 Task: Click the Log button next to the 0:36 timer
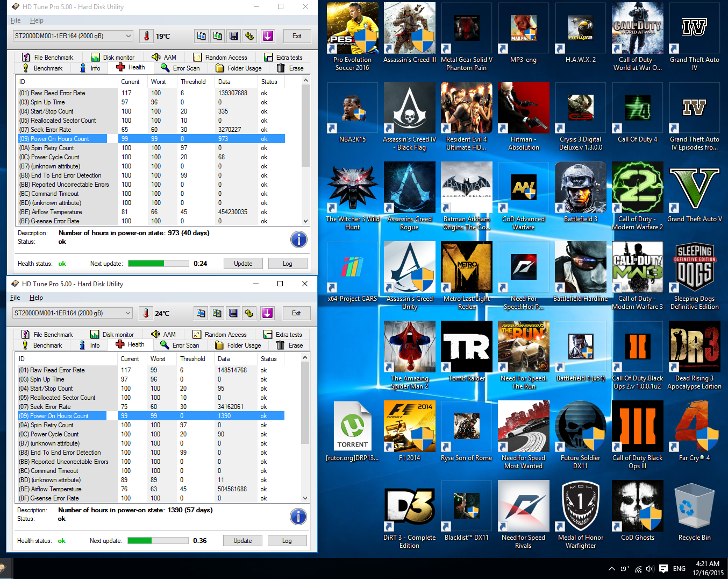(x=287, y=541)
